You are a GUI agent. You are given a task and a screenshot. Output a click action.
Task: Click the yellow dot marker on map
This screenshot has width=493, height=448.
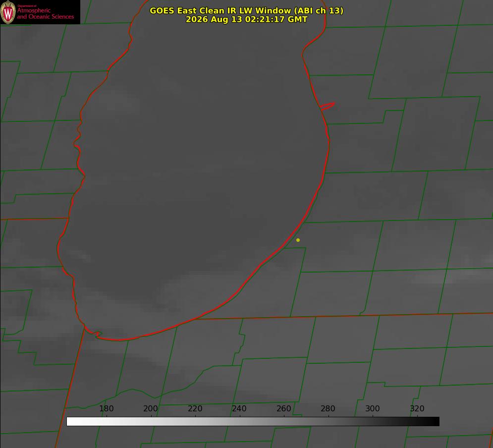point(298,240)
